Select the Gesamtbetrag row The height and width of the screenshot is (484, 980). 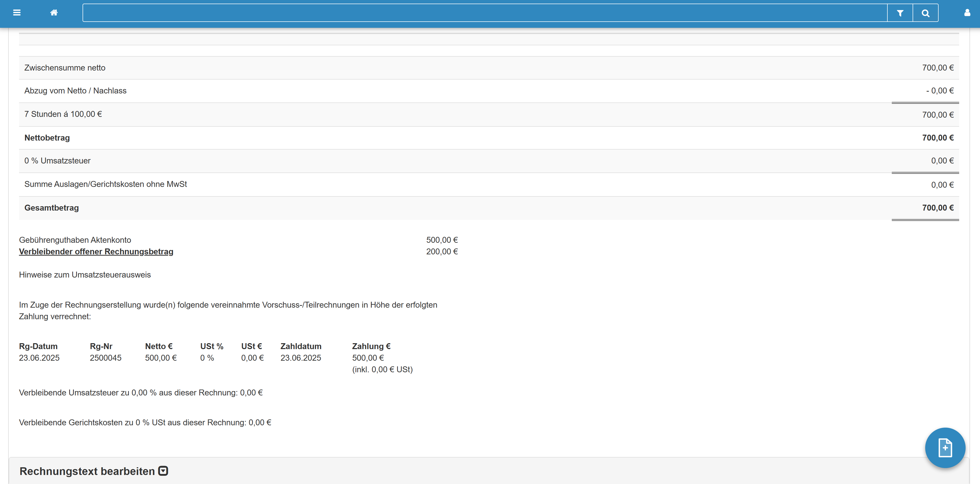click(51, 208)
